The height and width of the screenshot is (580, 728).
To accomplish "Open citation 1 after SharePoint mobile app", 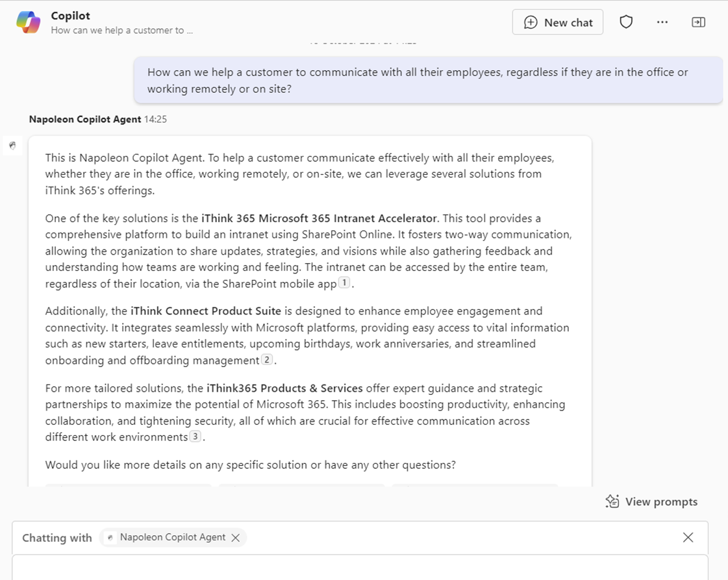I will pos(344,283).
